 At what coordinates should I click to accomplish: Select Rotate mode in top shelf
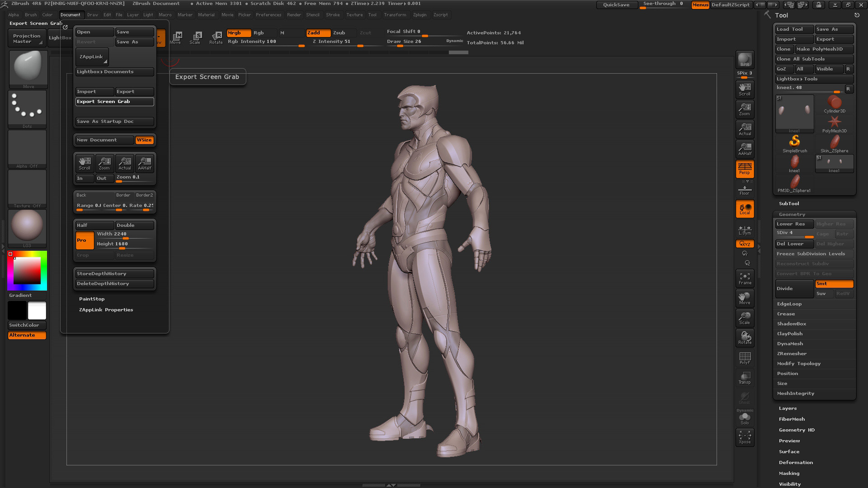tap(216, 38)
